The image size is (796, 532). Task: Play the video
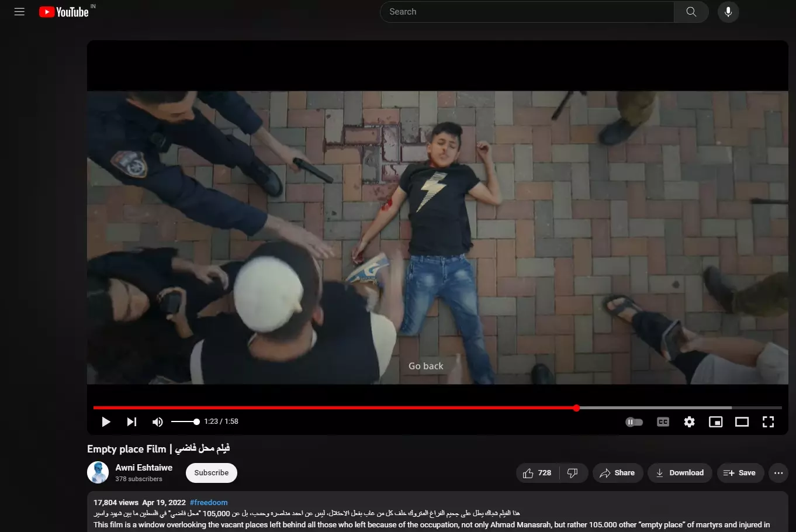click(x=106, y=422)
